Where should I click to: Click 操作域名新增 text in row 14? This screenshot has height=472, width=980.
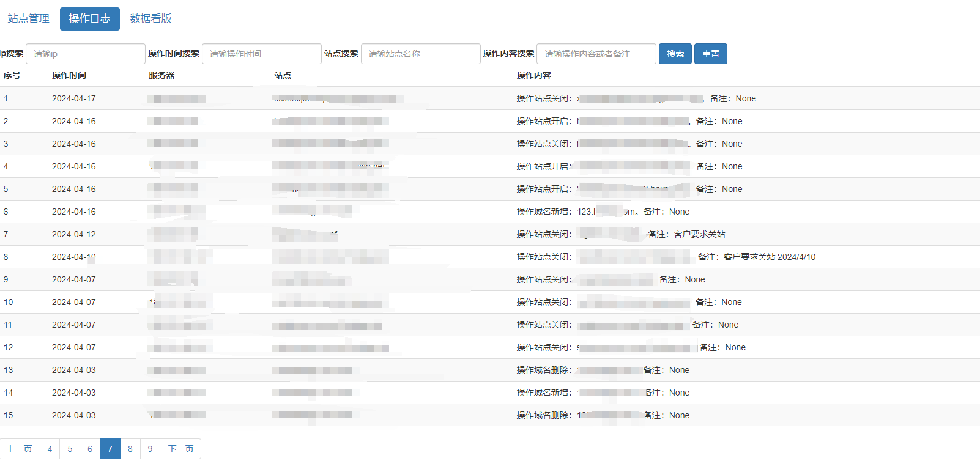coord(543,393)
